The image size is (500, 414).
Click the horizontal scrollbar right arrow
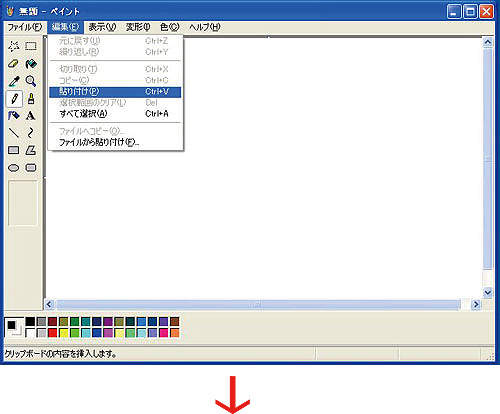pos(476,304)
